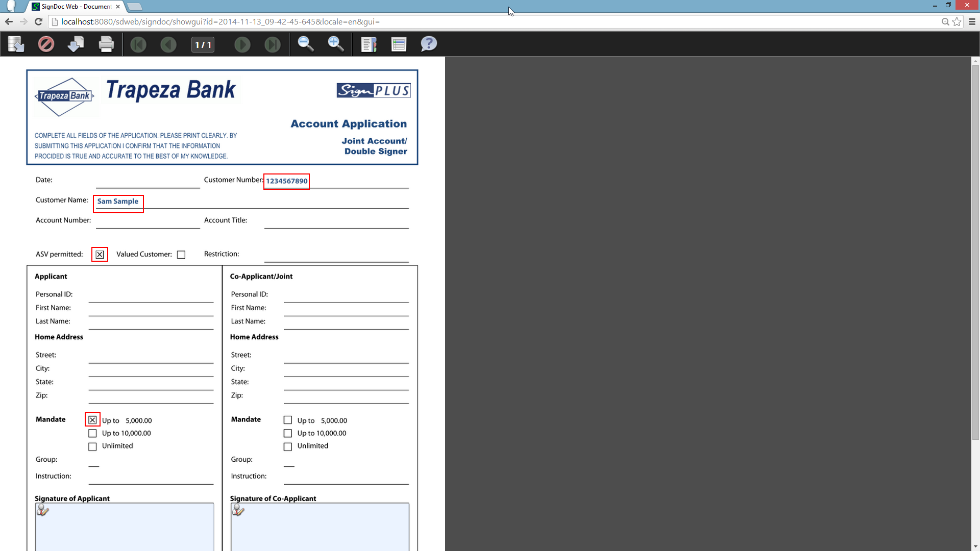Click the Signature of Applicant box
The width and height of the screenshot is (980, 551).
tap(125, 527)
